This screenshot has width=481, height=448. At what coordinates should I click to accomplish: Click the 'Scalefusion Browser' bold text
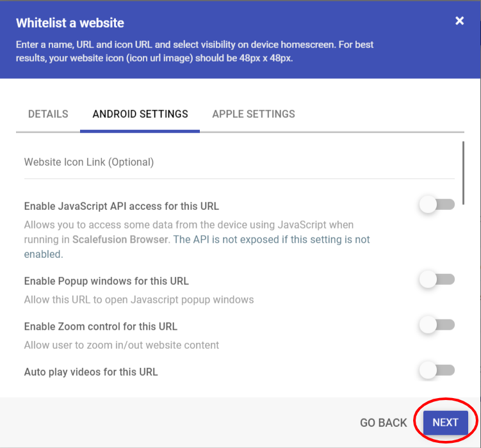[120, 239]
